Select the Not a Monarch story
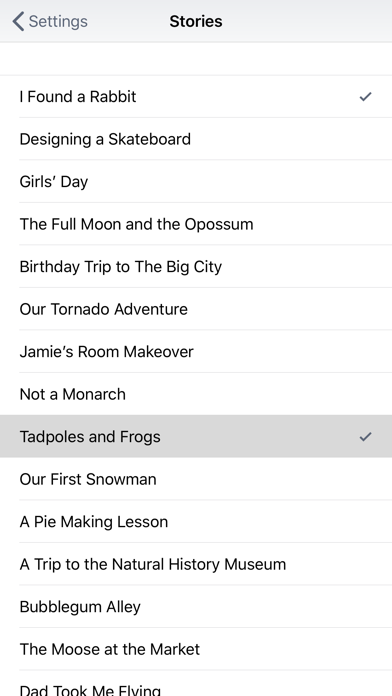Image resolution: width=392 pixels, height=696 pixels. coord(196,394)
